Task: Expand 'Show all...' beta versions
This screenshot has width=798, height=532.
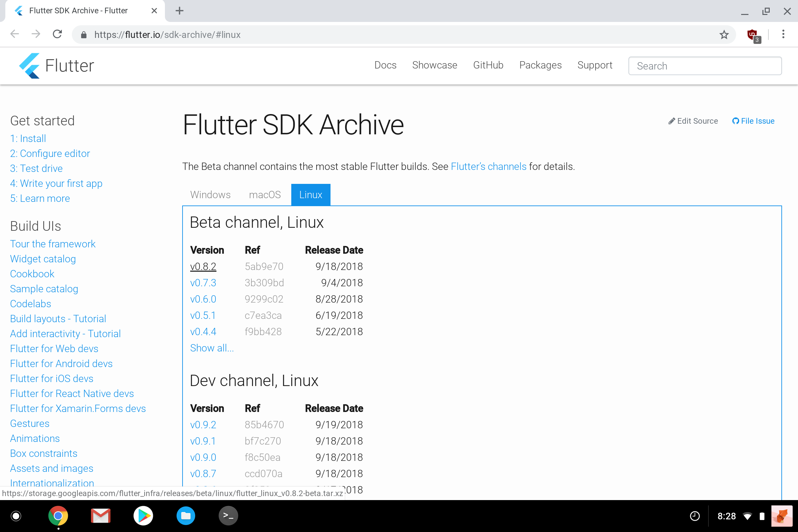Action: coord(212,348)
